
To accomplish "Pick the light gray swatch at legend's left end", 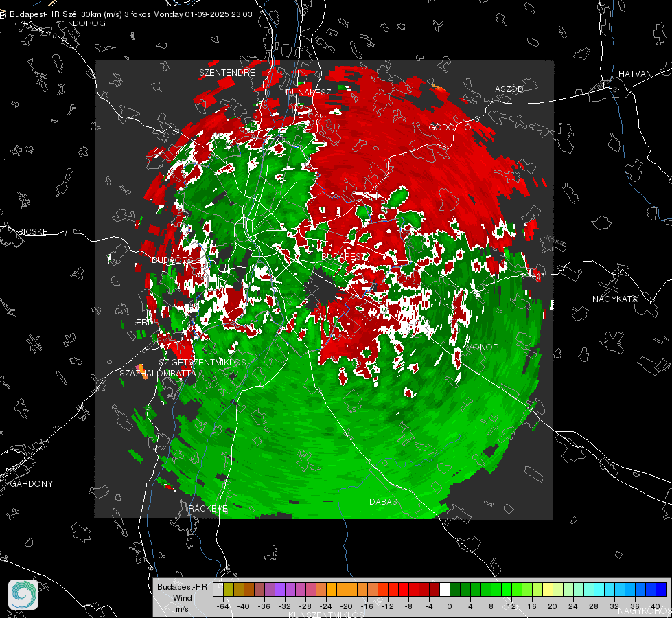I will coord(218,590).
